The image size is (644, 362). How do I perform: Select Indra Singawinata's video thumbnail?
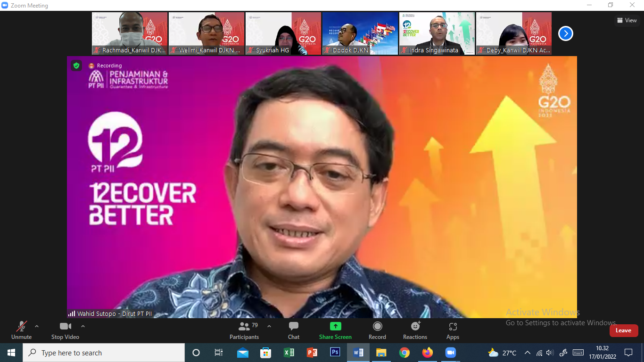[437, 33]
